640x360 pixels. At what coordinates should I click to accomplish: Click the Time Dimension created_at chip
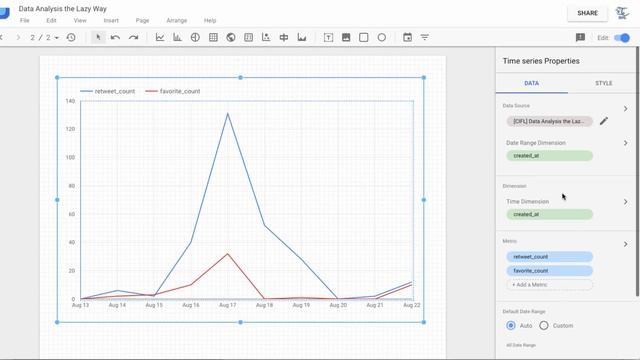click(549, 214)
